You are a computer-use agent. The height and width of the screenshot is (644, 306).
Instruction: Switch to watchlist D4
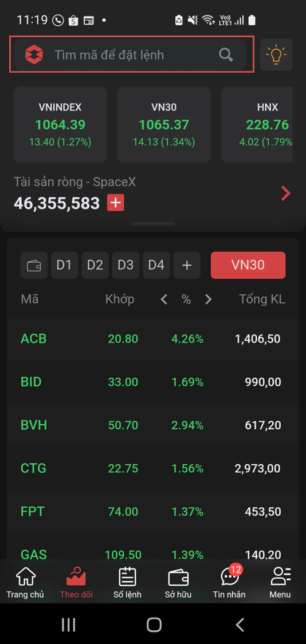click(156, 265)
